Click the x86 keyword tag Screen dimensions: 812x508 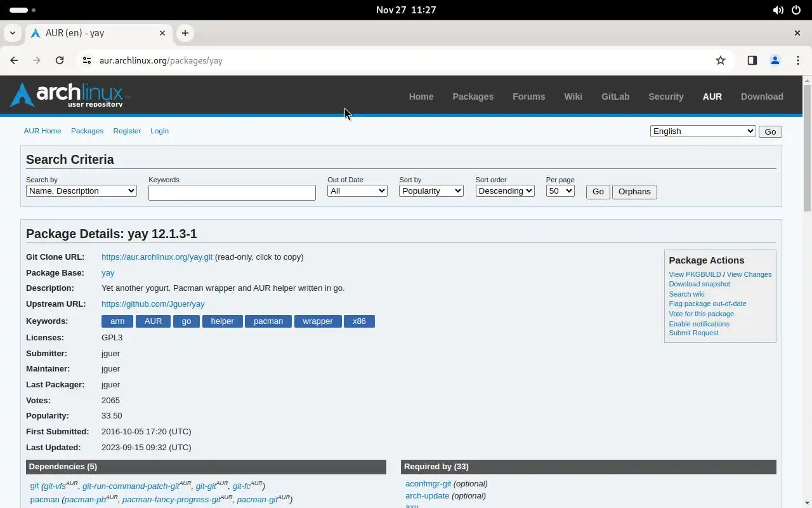click(x=359, y=321)
